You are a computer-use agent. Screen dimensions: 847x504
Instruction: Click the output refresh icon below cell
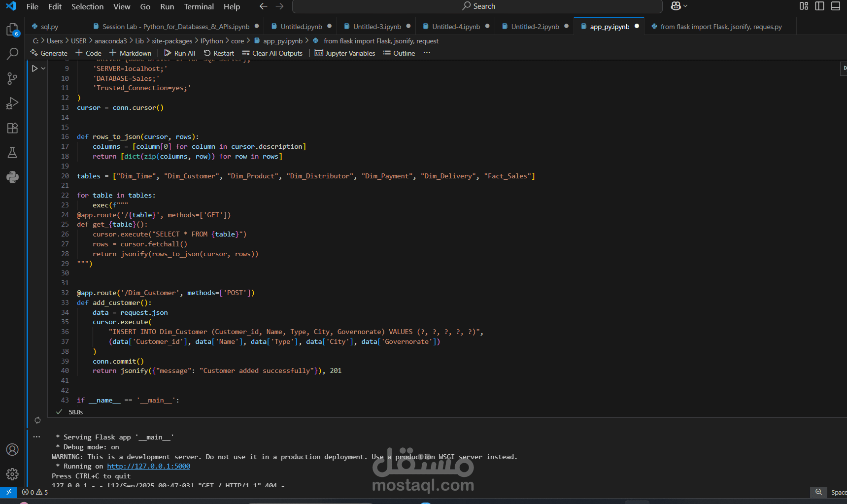[x=37, y=420]
